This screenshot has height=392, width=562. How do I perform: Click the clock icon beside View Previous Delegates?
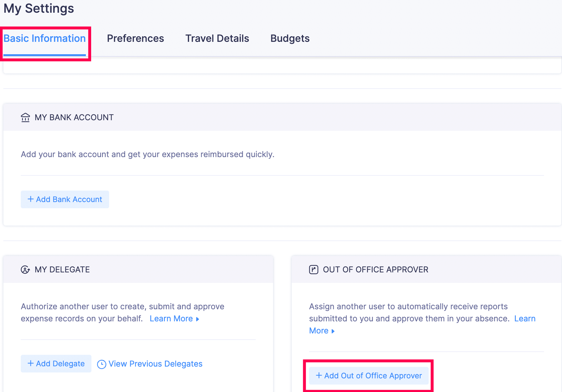pyautogui.click(x=102, y=364)
